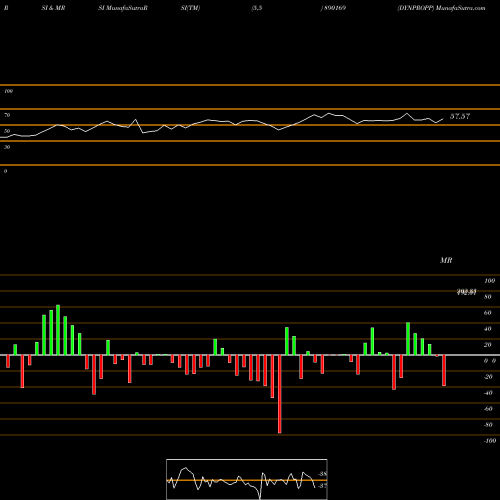
Task: Click the MR axis label 20
Action: [x=488, y=345]
